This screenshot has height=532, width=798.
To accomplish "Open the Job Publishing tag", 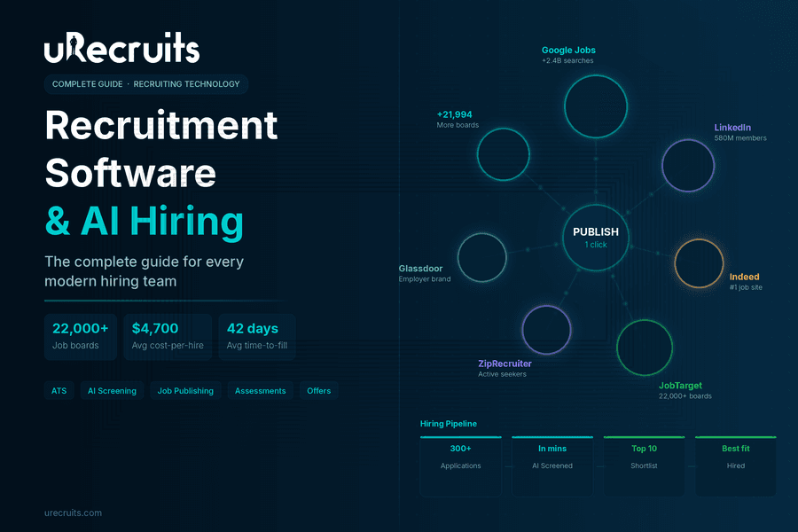I will click(x=185, y=390).
